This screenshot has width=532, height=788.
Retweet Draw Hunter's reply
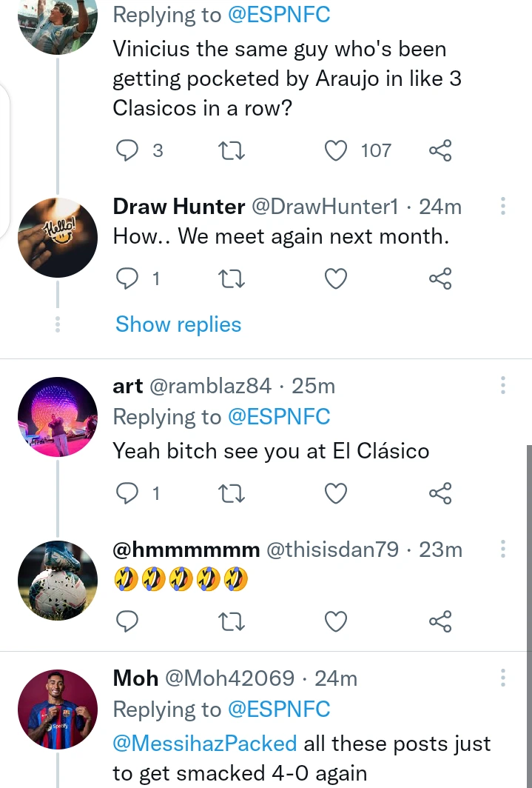pyautogui.click(x=233, y=279)
